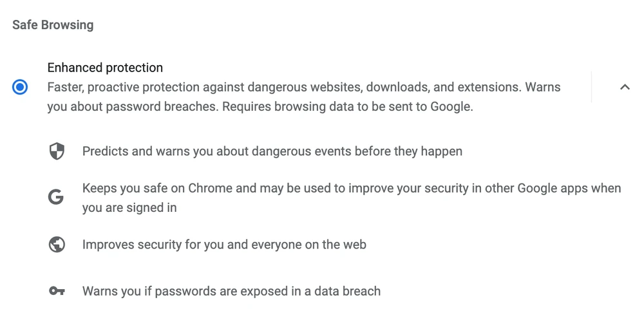Screen dimensions: 644x311
Task: Click "Improves security for you and everyone" text
Action: tap(224, 245)
